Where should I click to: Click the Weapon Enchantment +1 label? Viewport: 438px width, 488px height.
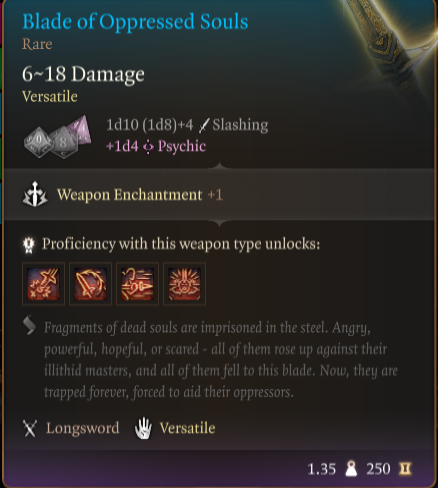(x=140, y=195)
